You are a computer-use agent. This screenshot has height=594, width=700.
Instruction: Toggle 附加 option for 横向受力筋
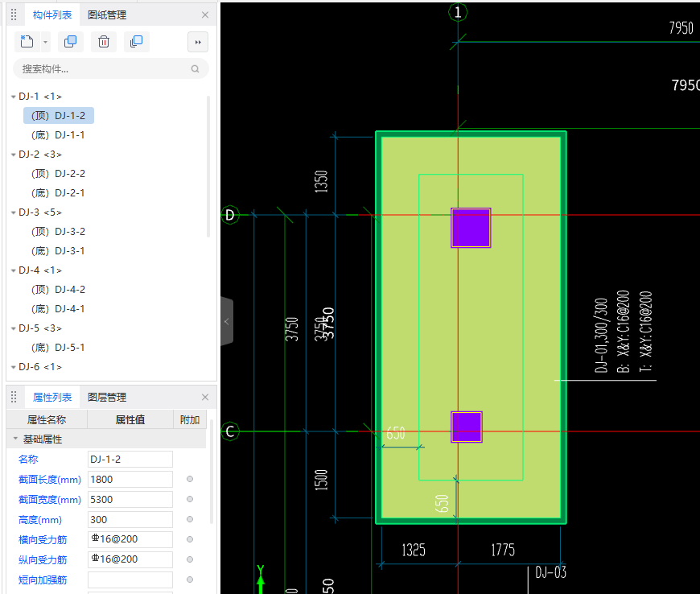(x=190, y=539)
